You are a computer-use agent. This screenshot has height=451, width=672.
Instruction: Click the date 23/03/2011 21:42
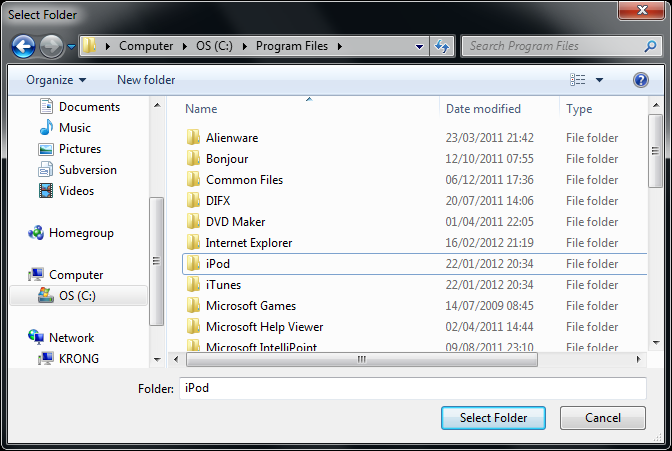[489, 138]
